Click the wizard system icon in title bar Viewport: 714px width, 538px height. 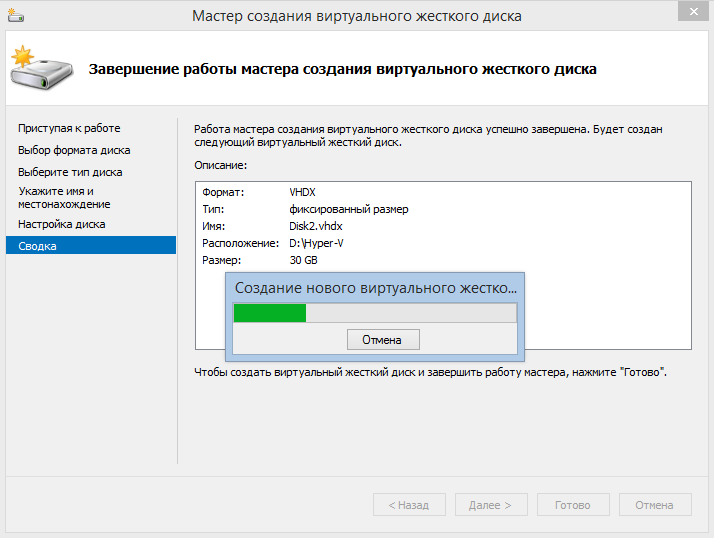coord(17,17)
